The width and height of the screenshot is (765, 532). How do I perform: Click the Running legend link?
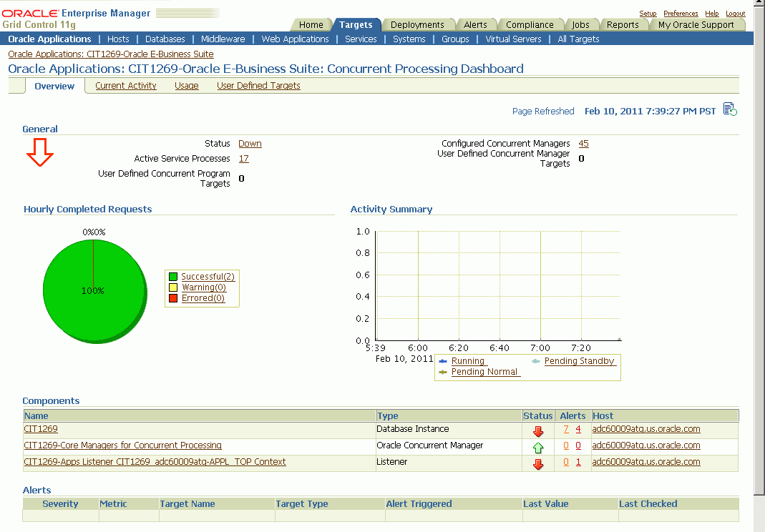(468, 361)
